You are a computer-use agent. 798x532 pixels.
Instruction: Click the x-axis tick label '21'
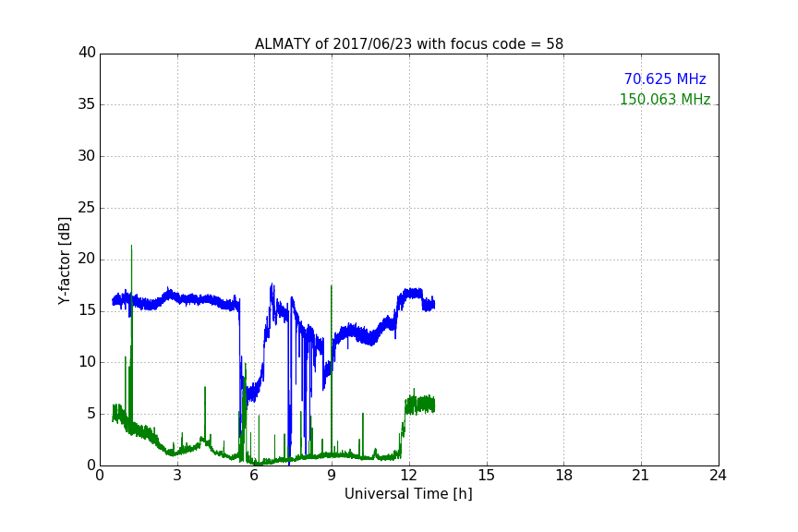tap(641, 476)
